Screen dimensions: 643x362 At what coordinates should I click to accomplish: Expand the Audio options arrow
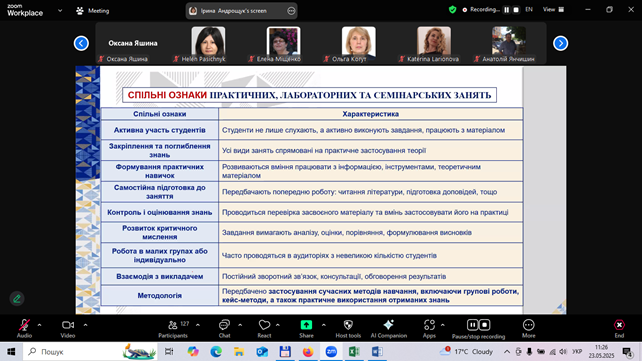(39, 325)
